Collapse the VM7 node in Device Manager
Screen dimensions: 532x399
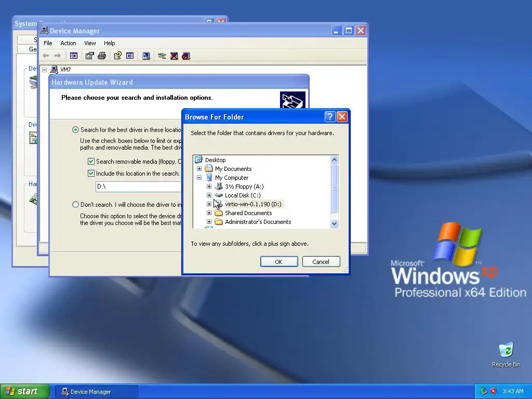coord(45,70)
